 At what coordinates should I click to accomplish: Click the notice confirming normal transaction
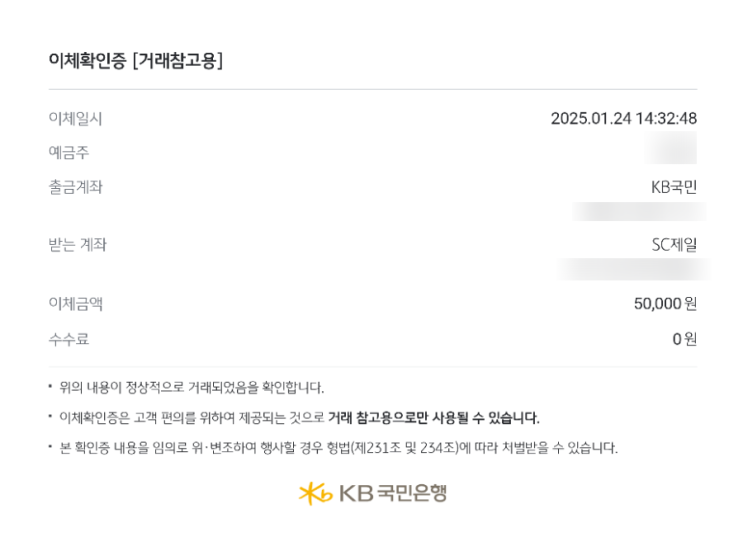coord(192,387)
